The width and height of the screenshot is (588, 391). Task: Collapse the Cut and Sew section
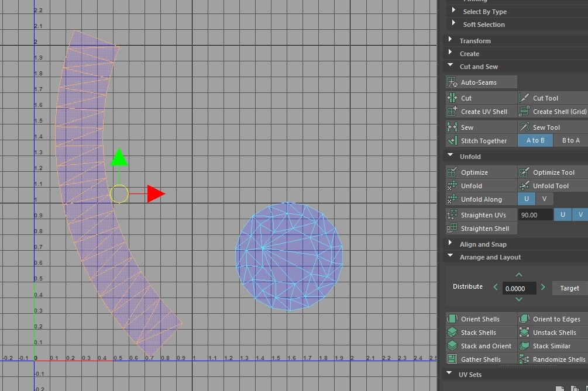click(x=450, y=65)
